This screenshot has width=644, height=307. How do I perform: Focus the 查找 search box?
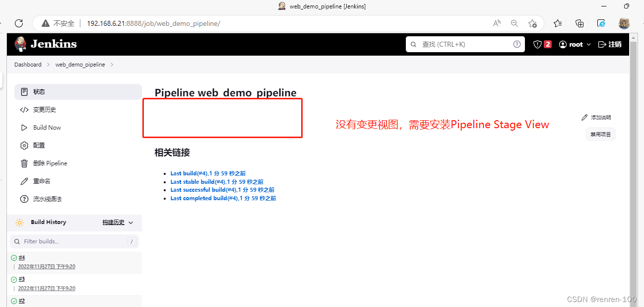coord(465,44)
